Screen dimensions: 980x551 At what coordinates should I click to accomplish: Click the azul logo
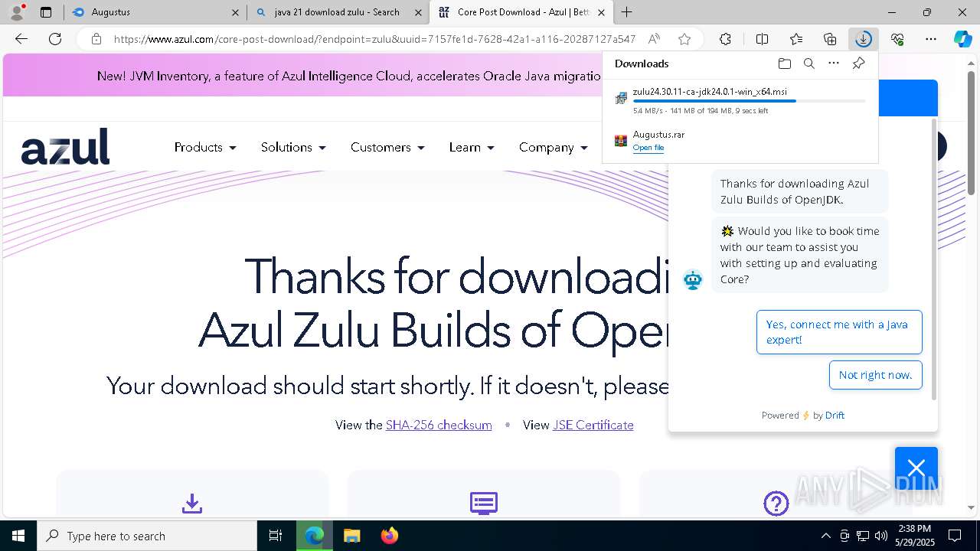(x=65, y=146)
